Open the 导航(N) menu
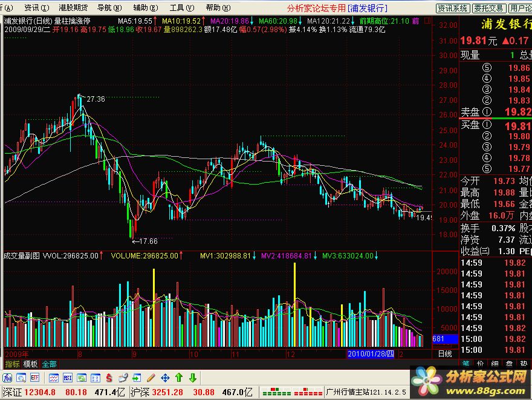Viewport: 532px width, 400px height. [x=109, y=8]
